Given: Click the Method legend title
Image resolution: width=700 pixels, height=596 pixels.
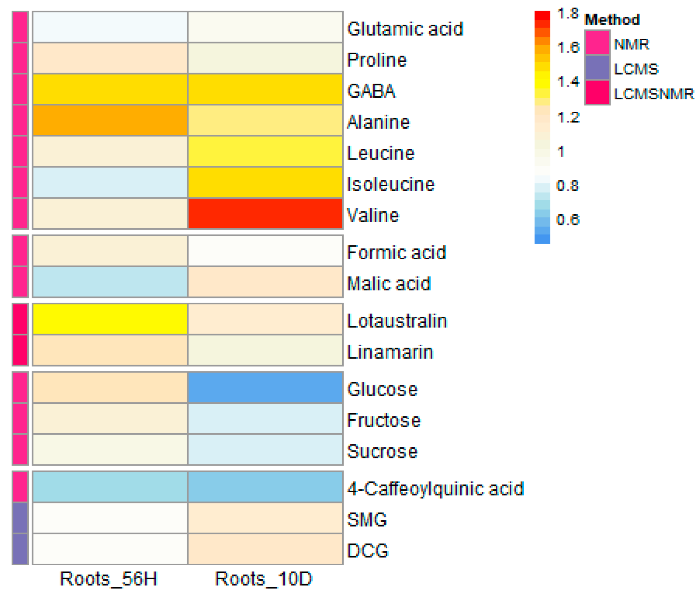Looking at the screenshot, I should [x=612, y=20].
